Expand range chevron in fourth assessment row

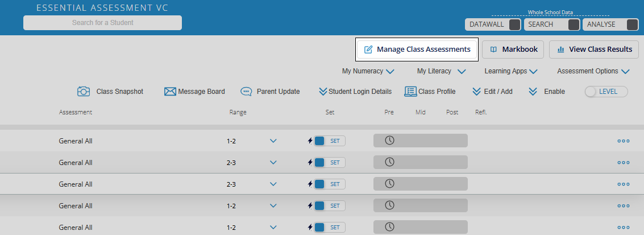(273, 205)
